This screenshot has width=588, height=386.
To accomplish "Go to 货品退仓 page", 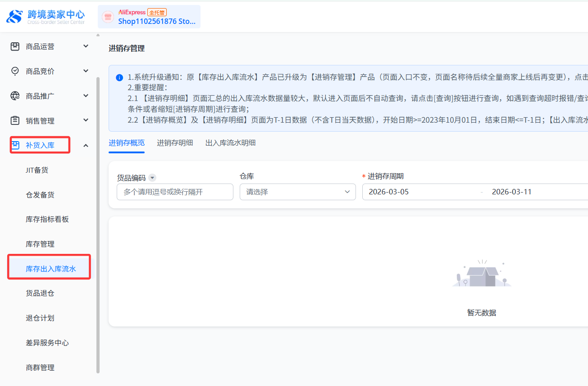I will tap(40, 293).
